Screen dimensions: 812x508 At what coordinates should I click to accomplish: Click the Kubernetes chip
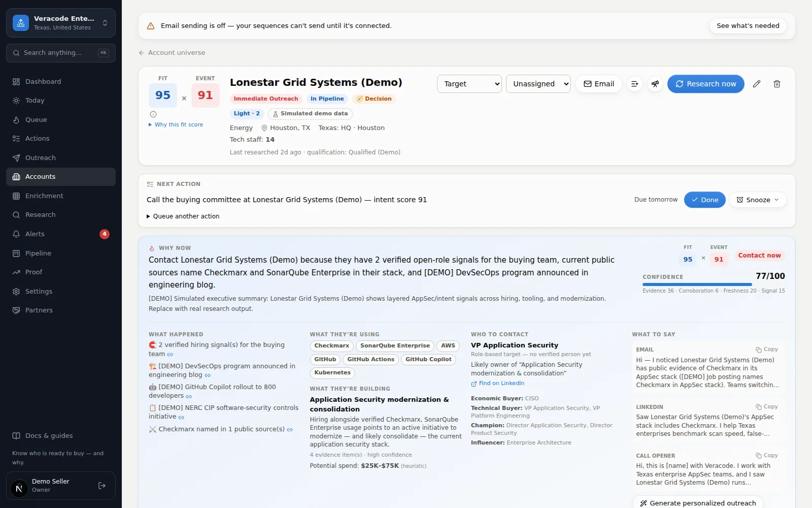(332, 373)
